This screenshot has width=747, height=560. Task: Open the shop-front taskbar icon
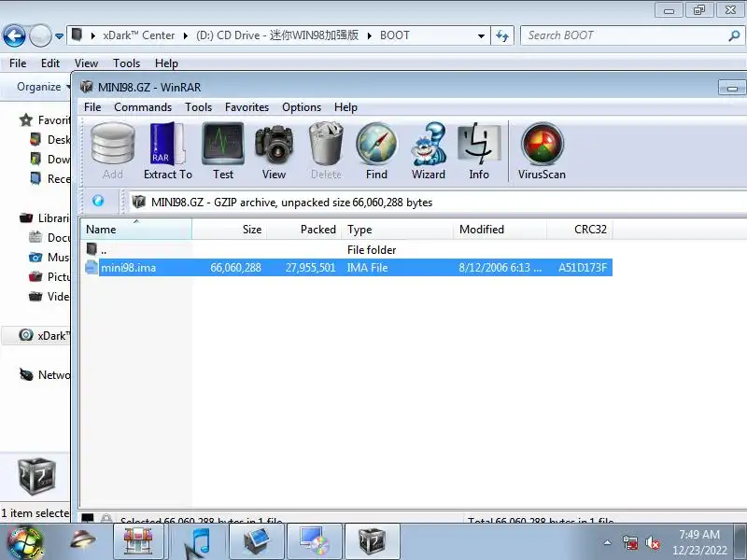pyautogui.click(x=138, y=541)
